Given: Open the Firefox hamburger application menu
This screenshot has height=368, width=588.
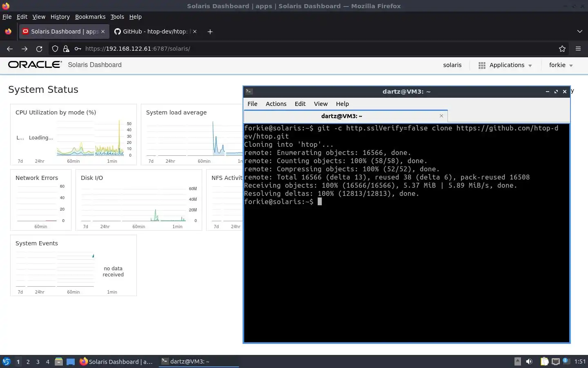Looking at the screenshot, I should coord(578,49).
